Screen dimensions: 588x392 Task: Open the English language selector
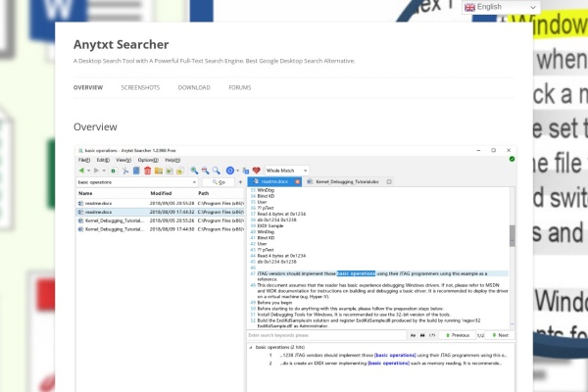(501, 7)
